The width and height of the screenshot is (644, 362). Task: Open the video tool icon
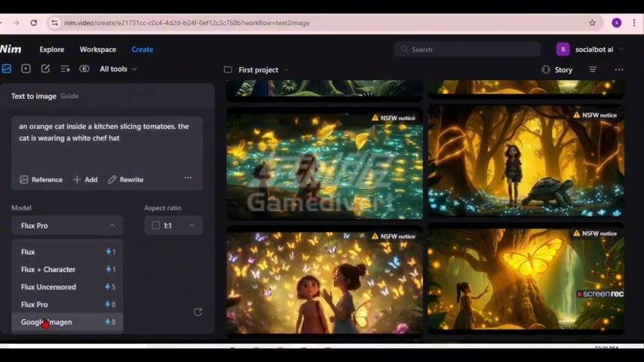tap(26, 69)
